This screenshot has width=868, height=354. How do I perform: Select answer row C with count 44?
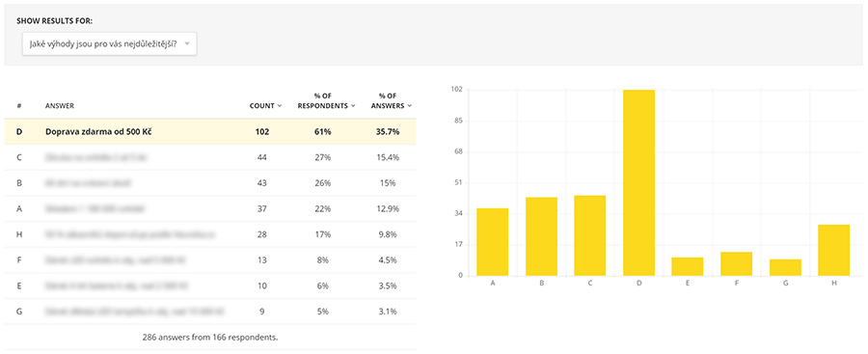pyautogui.click(x=210, y=157)
